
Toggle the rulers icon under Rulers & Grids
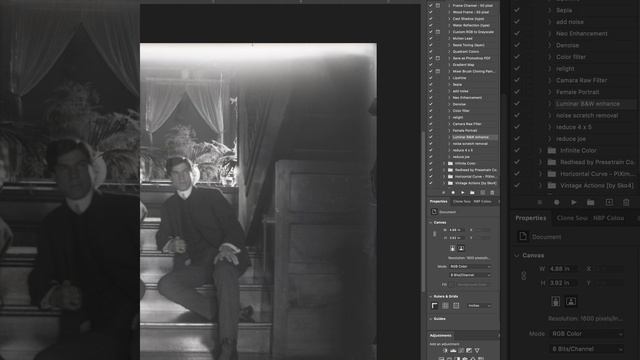pyautogui.click(x=435, y=306)
